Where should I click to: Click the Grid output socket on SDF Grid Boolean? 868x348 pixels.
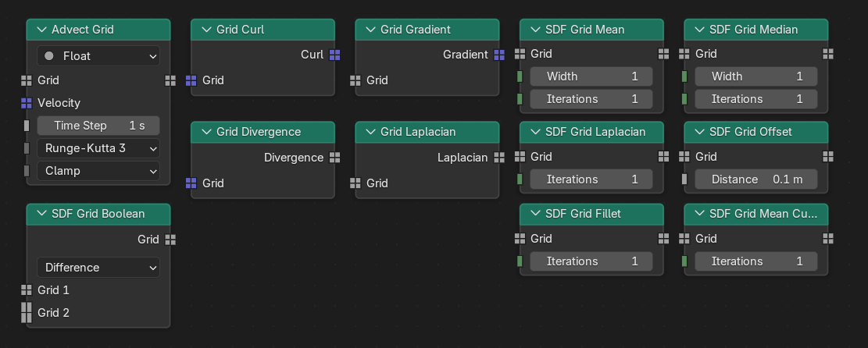[170, 240]
